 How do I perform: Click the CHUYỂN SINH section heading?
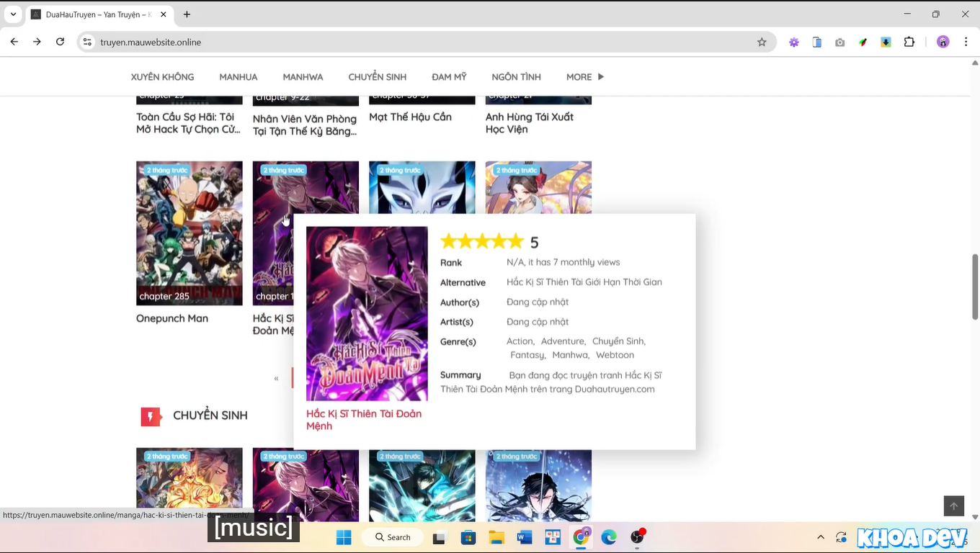210,415
